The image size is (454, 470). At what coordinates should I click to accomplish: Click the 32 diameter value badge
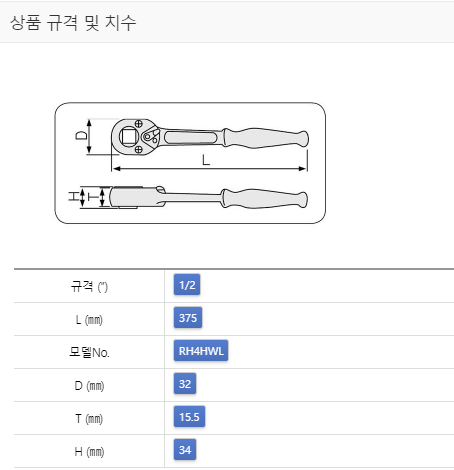[185, 384]
